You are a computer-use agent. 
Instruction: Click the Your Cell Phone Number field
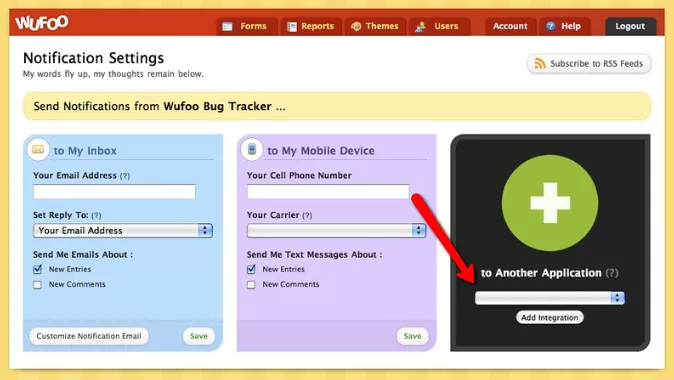[328, 191]
